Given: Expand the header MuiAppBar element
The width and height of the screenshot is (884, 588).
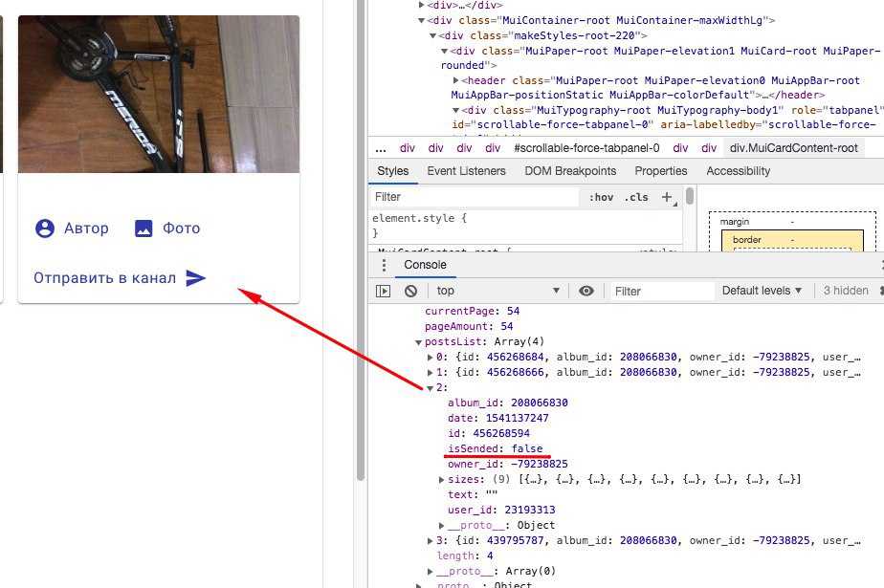Looking at the screenshot, I should (x=456, y=80).
